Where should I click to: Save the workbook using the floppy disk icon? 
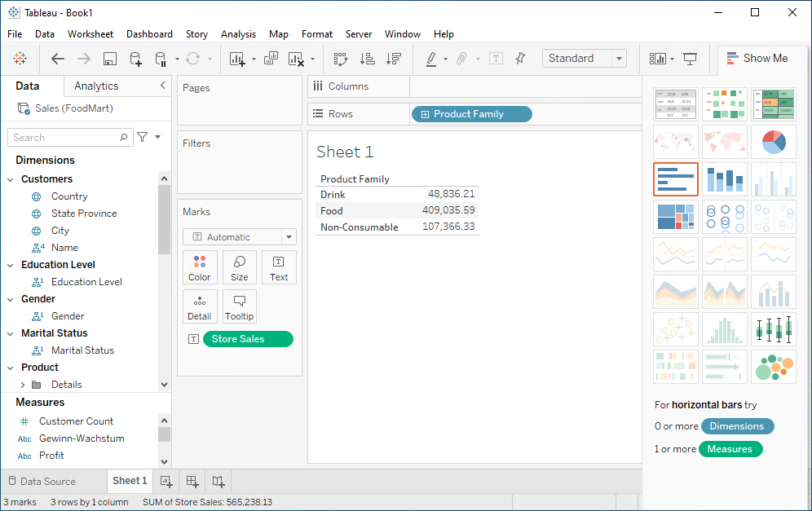click(110, 59)
